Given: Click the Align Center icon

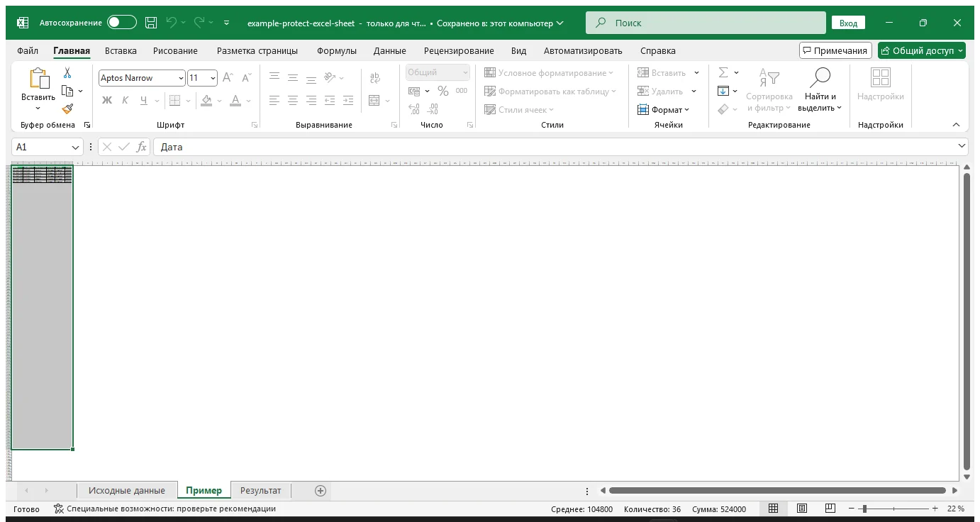Looking at the screenshot, I should pyautogui.click(x=293, y=100).
